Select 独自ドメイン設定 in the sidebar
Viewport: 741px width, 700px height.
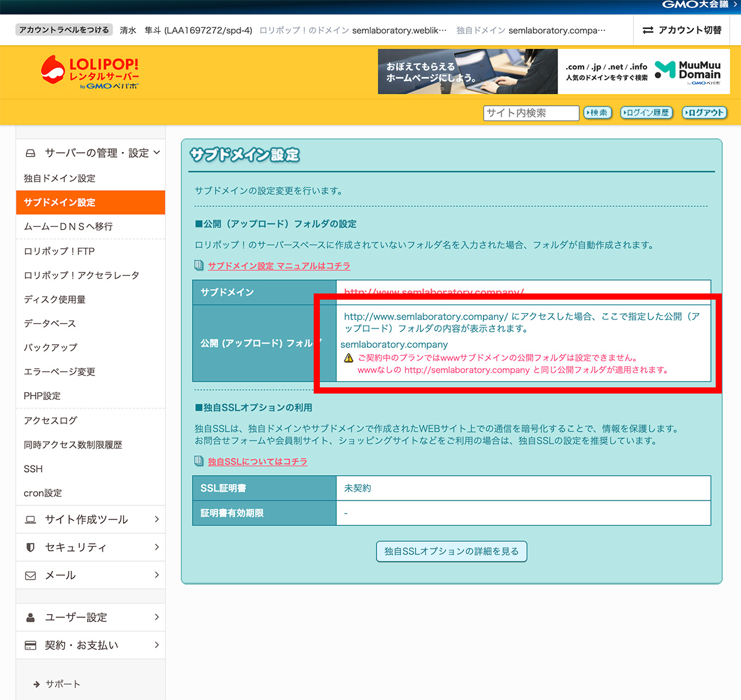click(59, 178)
